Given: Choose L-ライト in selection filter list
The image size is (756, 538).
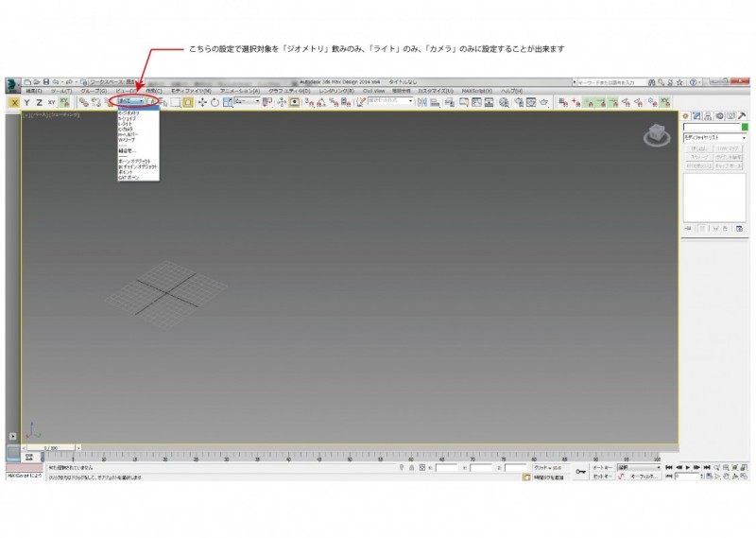Looking at the screenshot, I should pos(126,123).
